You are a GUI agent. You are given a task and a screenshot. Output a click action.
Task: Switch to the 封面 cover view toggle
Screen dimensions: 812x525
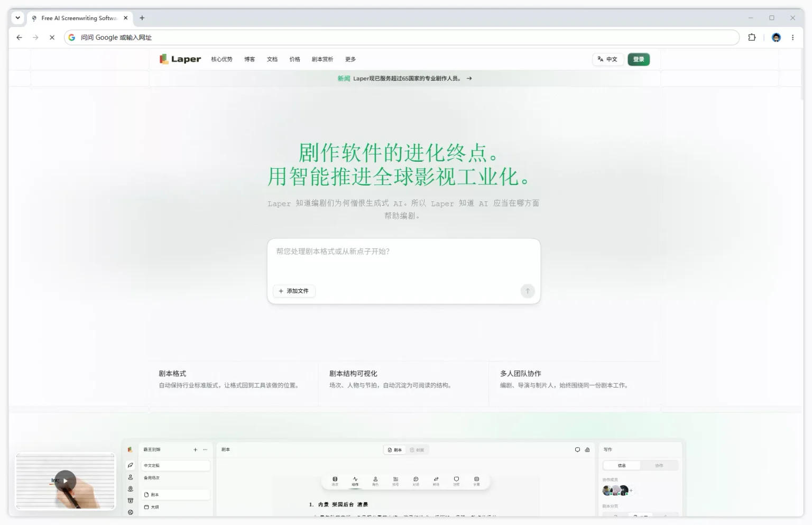pos(417,450)
